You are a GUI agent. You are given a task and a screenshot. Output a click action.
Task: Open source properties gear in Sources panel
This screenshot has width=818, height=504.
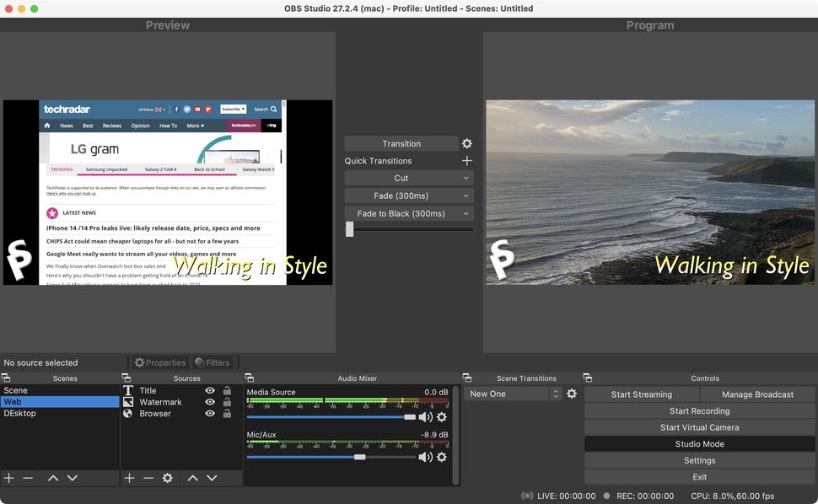click(x=167, y=478)
